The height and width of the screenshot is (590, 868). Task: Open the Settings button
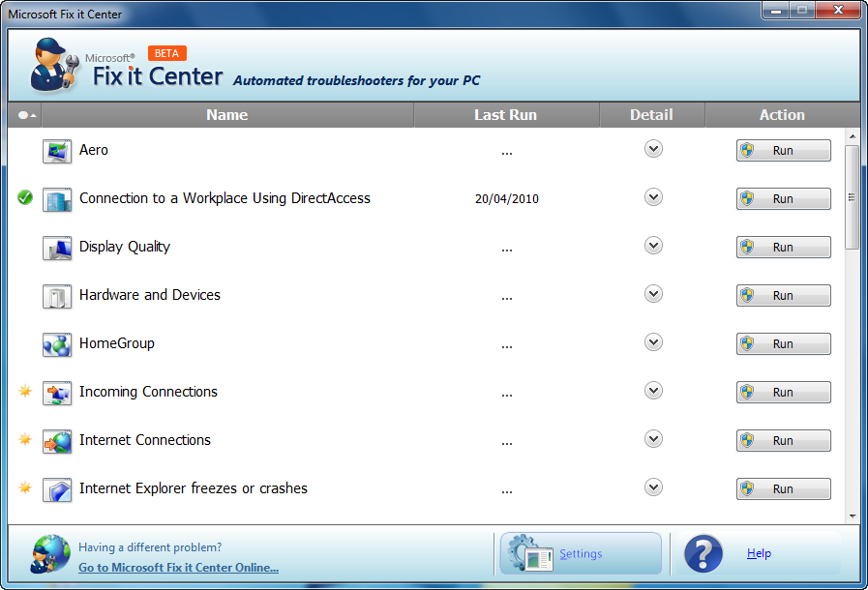pyautogui.click(x=581, y=553)
